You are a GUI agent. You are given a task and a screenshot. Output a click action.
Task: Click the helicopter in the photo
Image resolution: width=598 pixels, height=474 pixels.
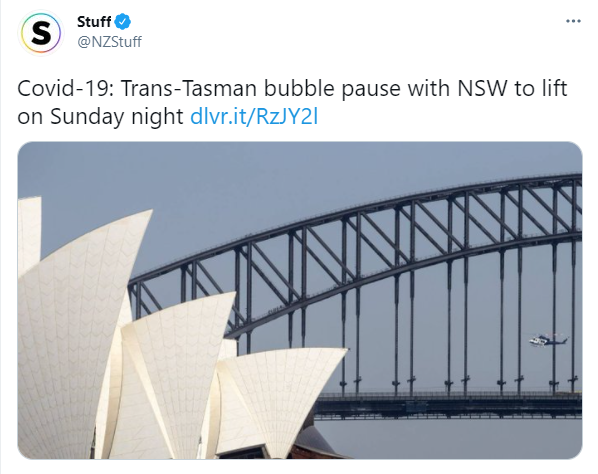point(548,339)
